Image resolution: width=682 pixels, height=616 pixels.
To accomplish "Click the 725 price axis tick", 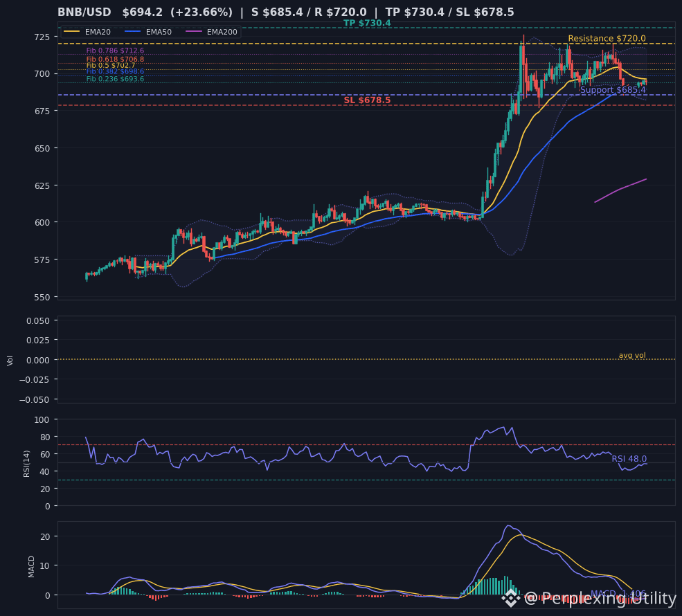I will point(43,37).
